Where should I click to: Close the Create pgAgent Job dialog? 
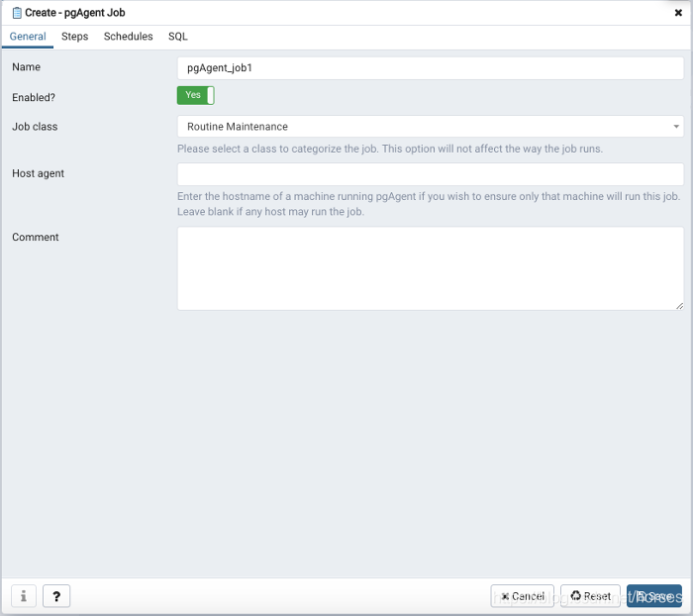[678, 13]
